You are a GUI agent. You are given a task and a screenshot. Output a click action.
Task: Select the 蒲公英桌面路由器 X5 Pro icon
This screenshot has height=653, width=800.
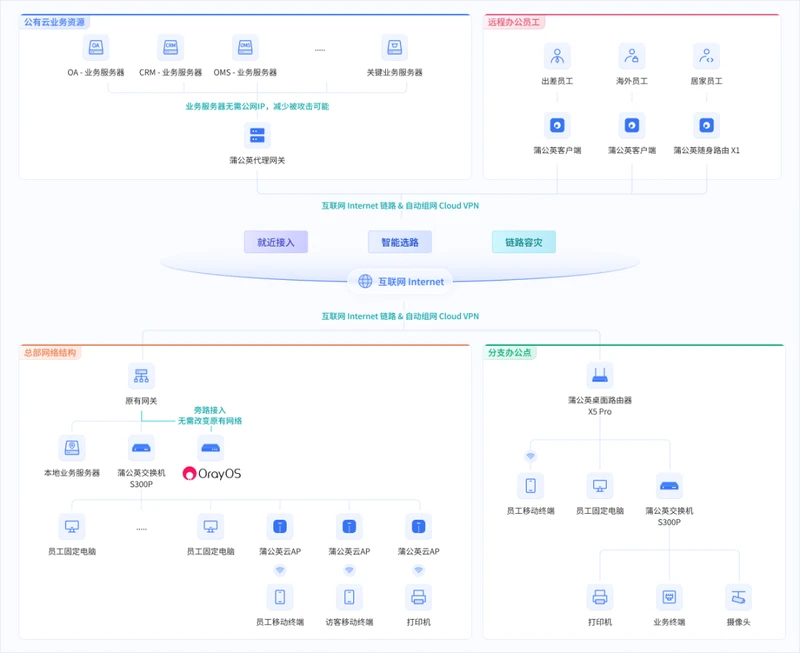tap(600, 376)
